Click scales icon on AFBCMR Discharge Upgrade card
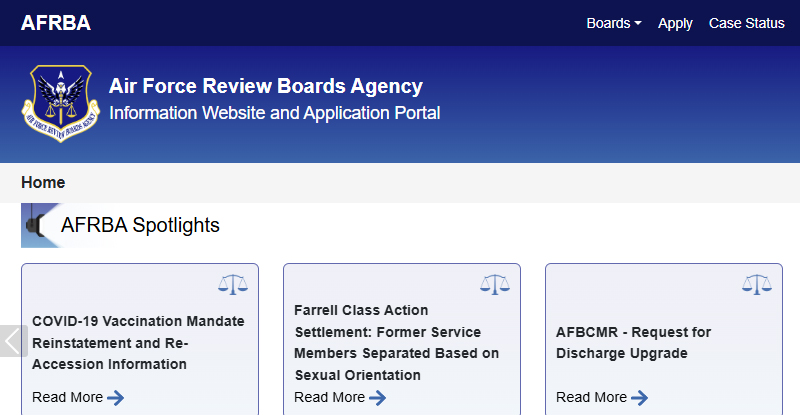 (x=756, y=285)
